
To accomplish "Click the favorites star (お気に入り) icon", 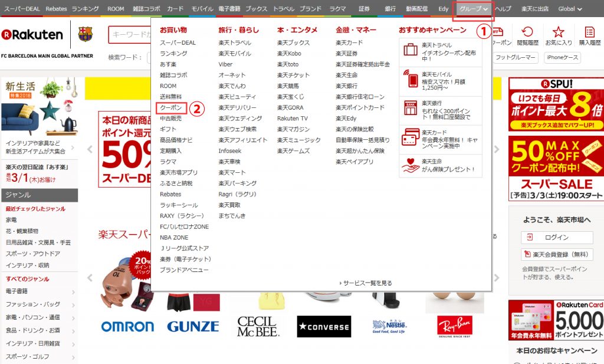I will coord(559,31).
